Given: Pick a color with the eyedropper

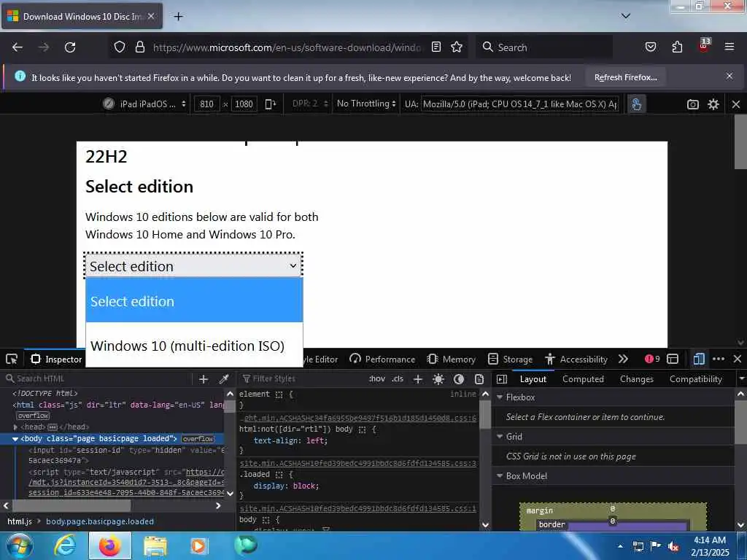Looking at the screenshot, I should (x=223, y=379).
